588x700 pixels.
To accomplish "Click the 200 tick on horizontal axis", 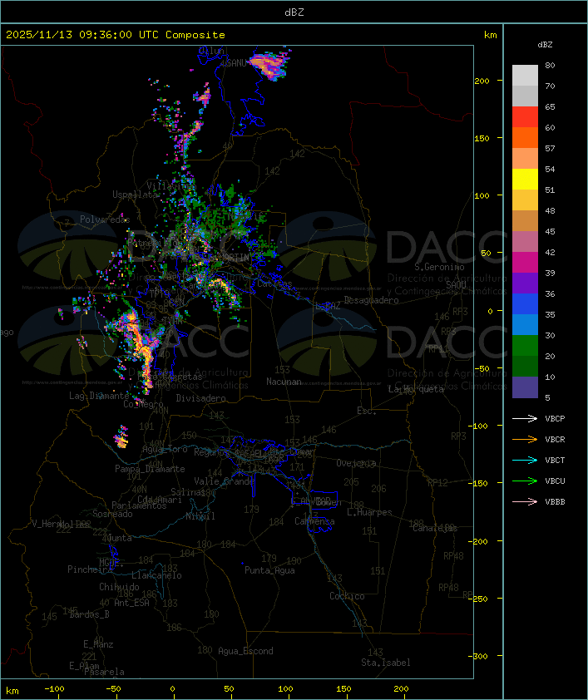I will coord(401,689).
